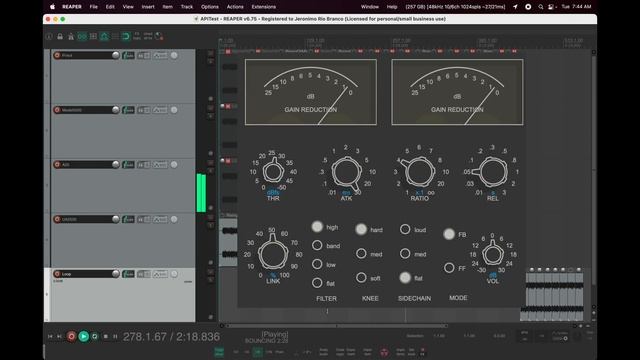Go to project end in the transport
The image size is (640, 360).
click(60, 336)
